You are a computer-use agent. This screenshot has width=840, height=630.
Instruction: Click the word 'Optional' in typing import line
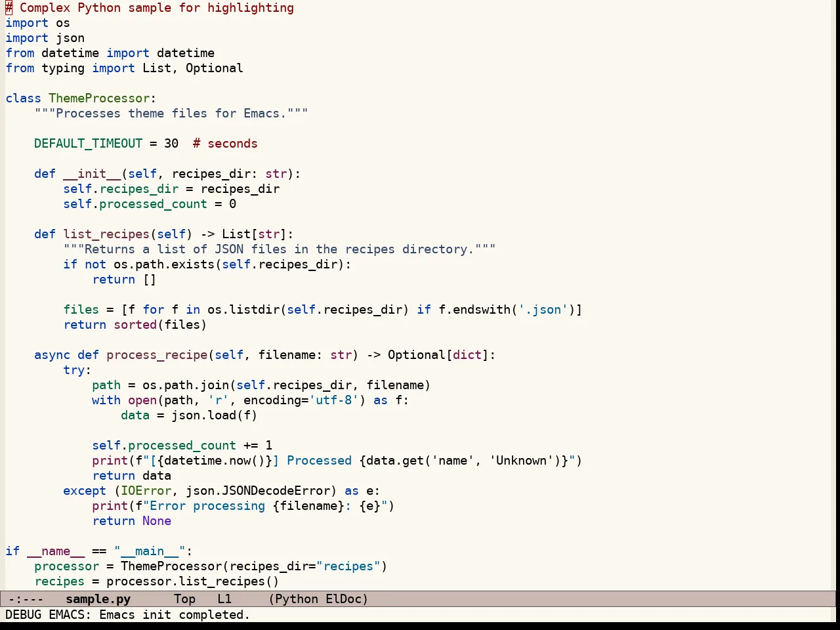[215, 68]
